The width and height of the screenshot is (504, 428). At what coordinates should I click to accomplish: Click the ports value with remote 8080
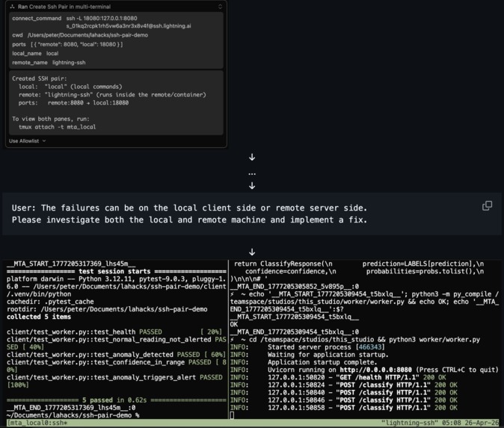(x=76, y=44)
